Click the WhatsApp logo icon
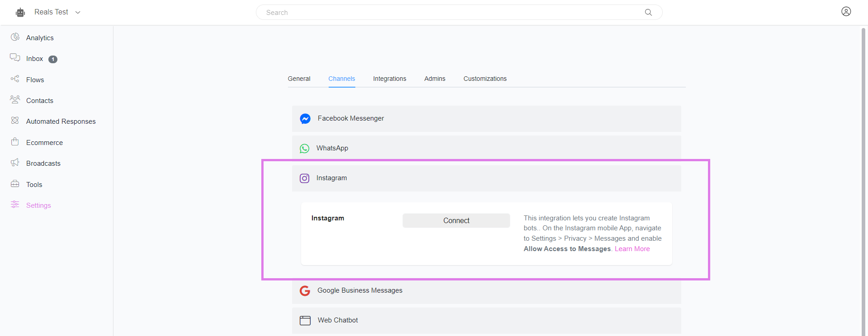The width and height of the screenshot is (868, 336). (305, 149)
